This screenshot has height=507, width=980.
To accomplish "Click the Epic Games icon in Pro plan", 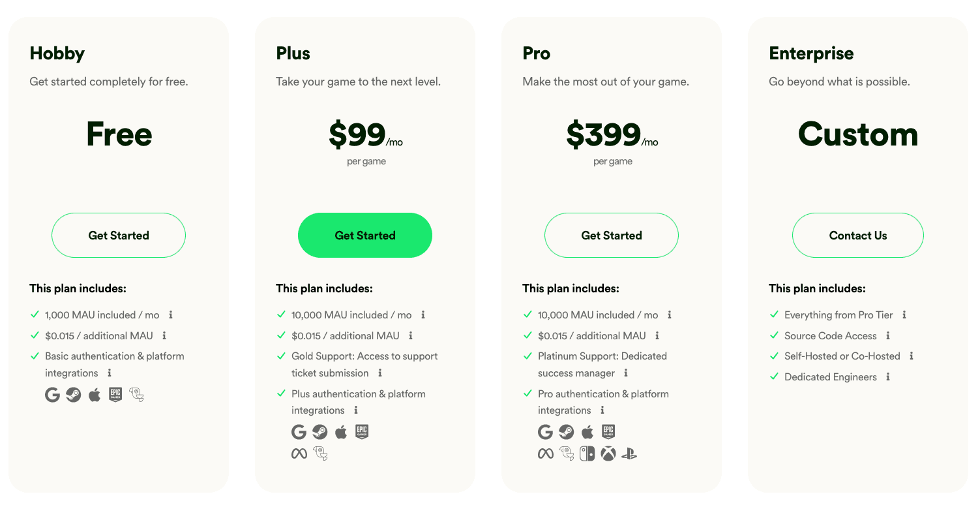I will 608,432.
